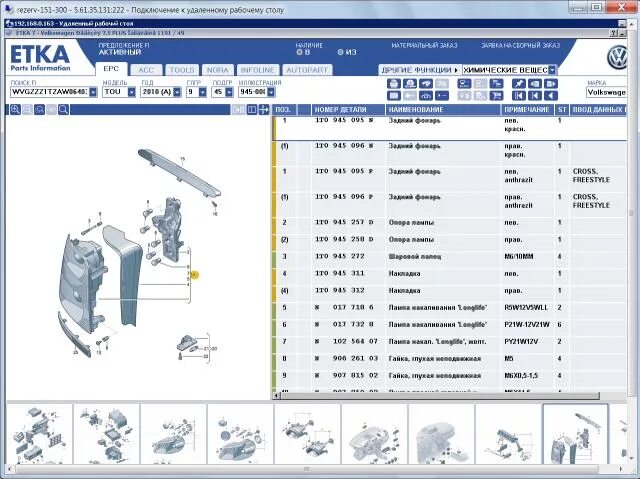Click the help question mark in ETKA title bar
Image resolution: width=640 pixels, height=479 pixels.
tap(614, 33)
